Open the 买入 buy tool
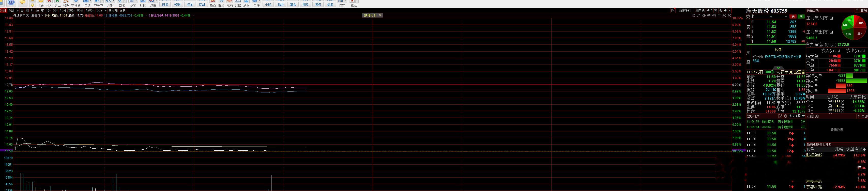This screenshot has width=868, height=191. click(49, 3)
